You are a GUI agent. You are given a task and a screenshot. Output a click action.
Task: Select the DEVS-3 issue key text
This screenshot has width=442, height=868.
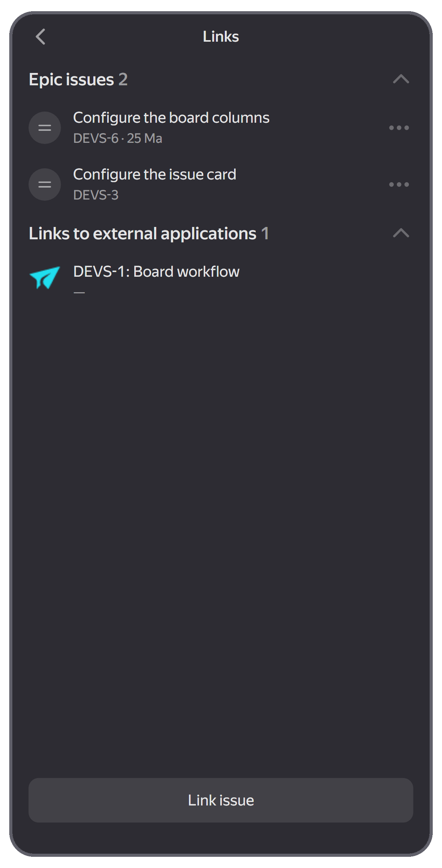pyautogui.click(x=96, y=195)
